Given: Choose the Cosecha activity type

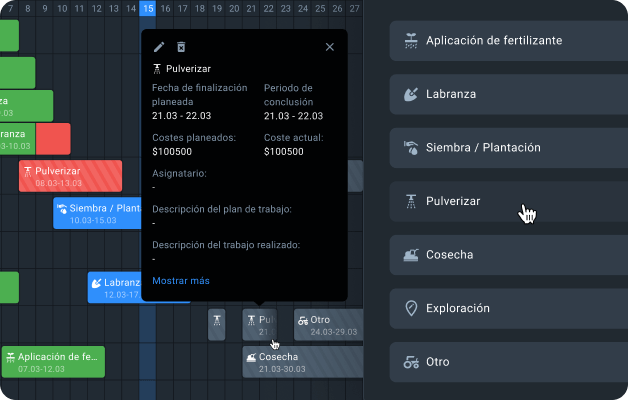Looking at the screenshot, I should tap(509, 255).
